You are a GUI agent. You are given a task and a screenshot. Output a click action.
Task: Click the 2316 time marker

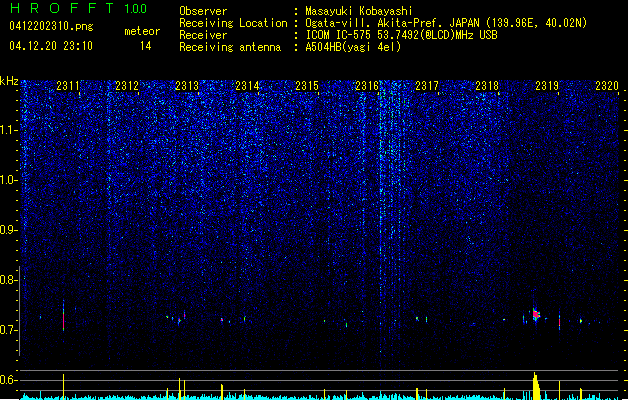367,85
